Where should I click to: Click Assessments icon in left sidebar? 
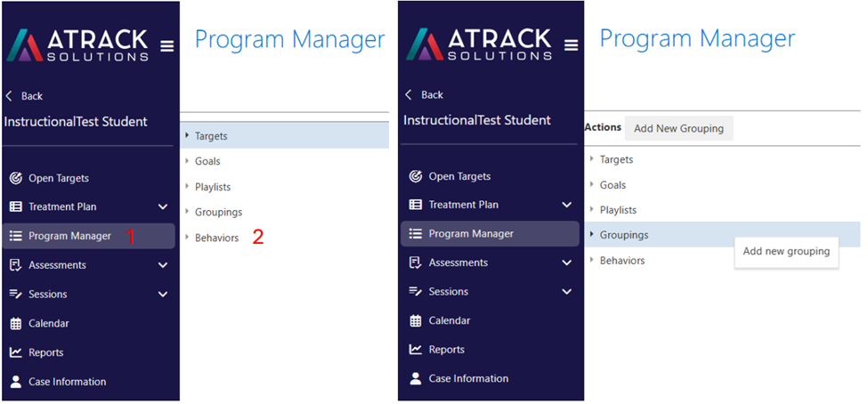click(15, 265)
